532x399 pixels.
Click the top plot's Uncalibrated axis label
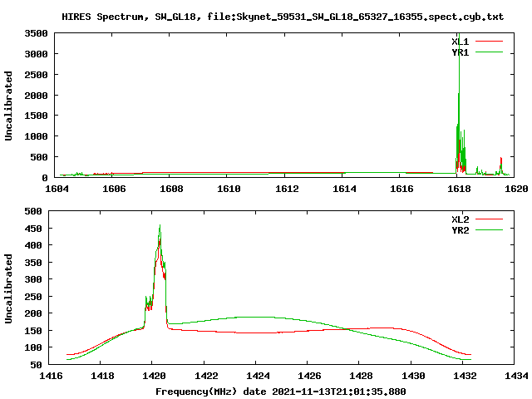click(x=8, y=106)
